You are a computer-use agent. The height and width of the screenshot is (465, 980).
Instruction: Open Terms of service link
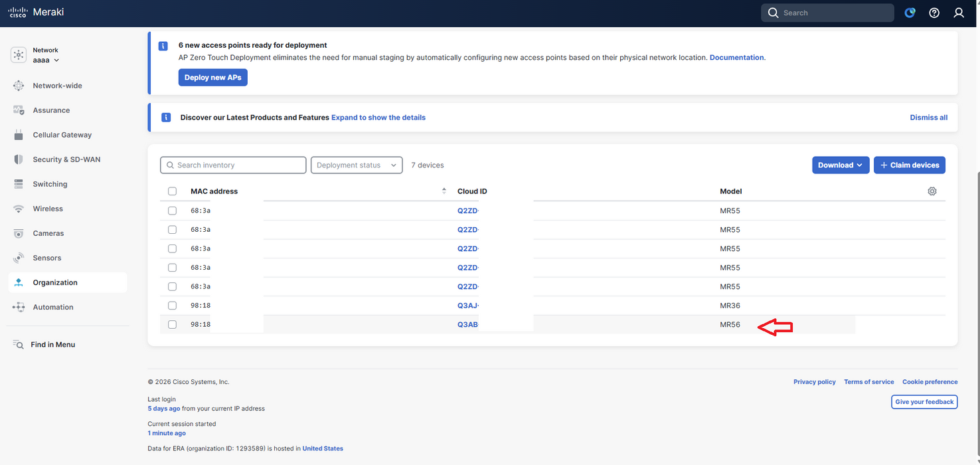[869, 382]
